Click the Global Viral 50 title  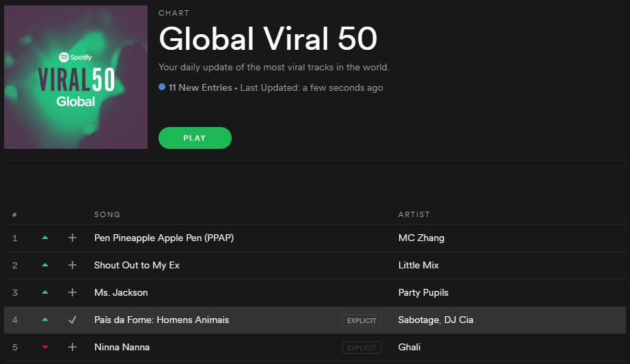268,39
